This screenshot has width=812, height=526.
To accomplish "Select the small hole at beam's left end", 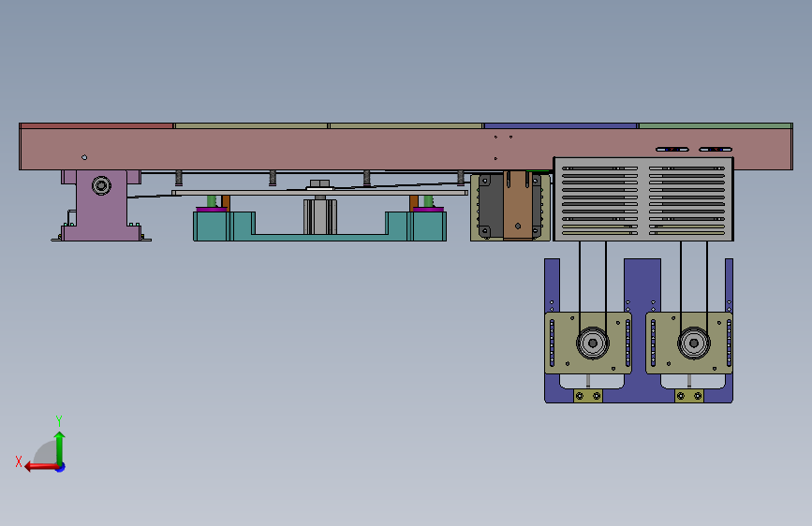I will click(84, 157).
